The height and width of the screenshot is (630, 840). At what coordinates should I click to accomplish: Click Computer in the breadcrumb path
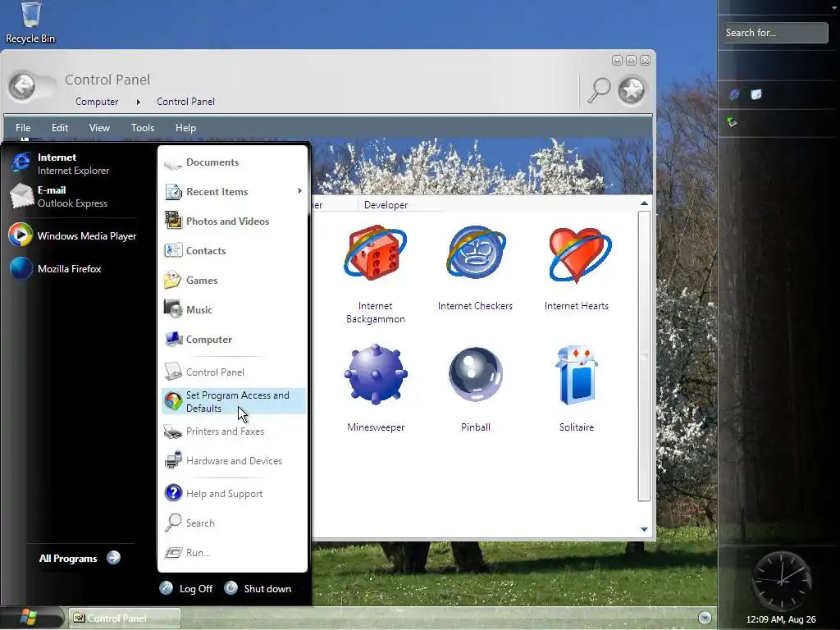[97, 101]
